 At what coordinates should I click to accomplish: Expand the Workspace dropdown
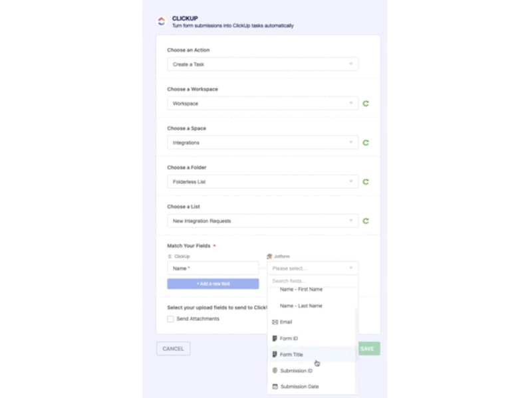261,103
